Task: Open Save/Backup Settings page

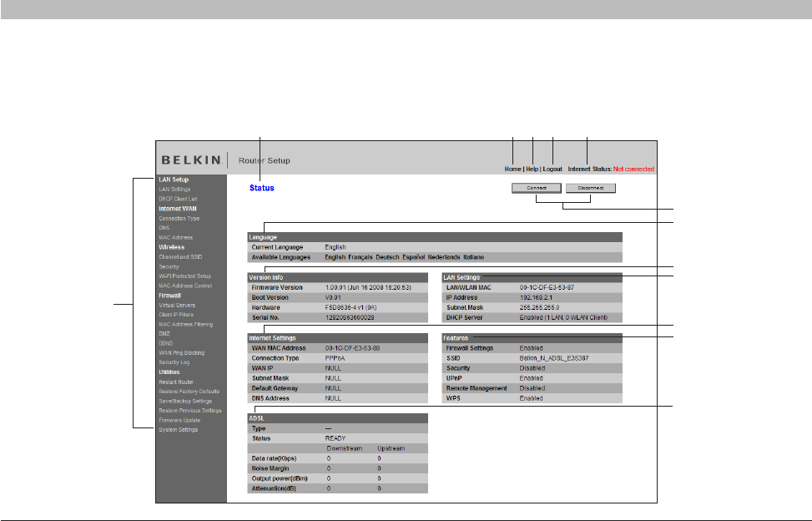Action: (185, 402)
